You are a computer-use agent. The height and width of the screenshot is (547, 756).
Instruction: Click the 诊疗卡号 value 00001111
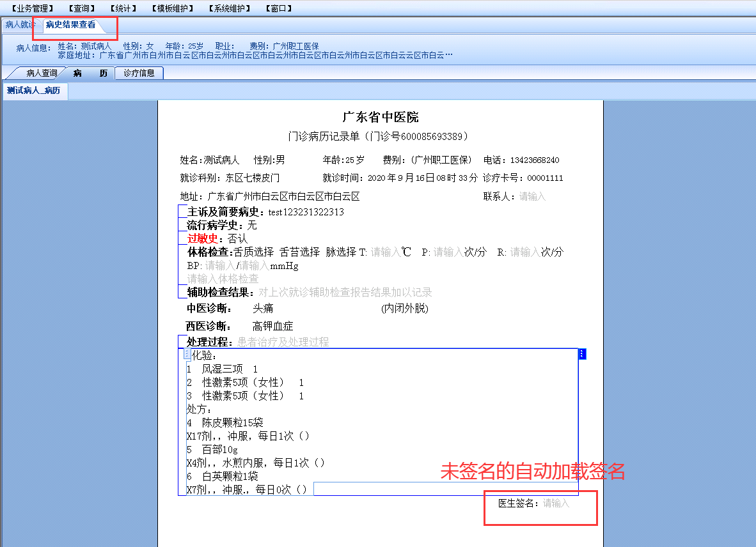[545, 178]
